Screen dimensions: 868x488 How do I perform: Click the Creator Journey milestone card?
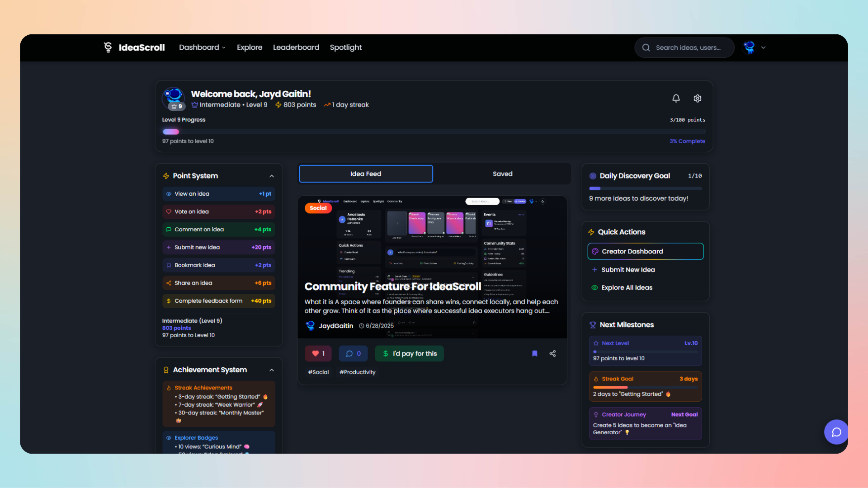[646, 423]
